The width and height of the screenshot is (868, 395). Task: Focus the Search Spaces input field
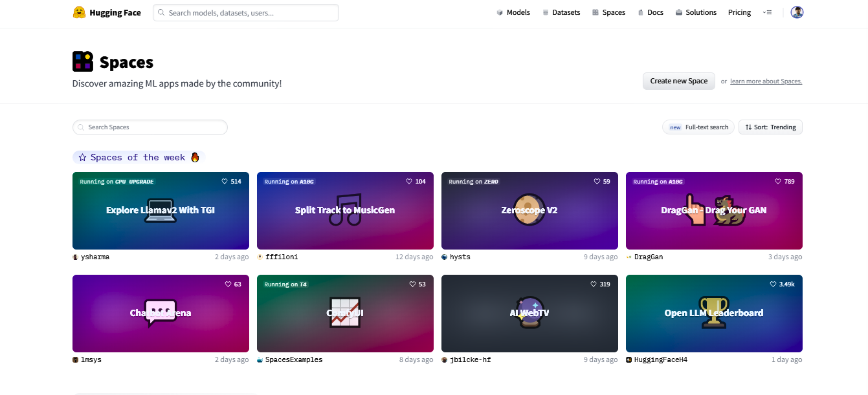(150, 127)
